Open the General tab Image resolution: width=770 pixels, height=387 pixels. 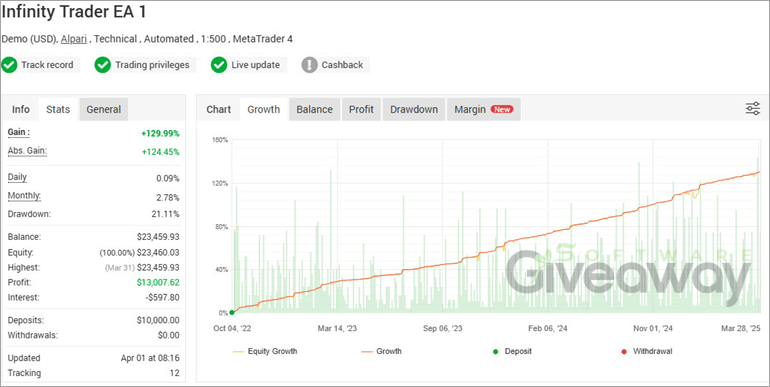[x=104, y=109]
